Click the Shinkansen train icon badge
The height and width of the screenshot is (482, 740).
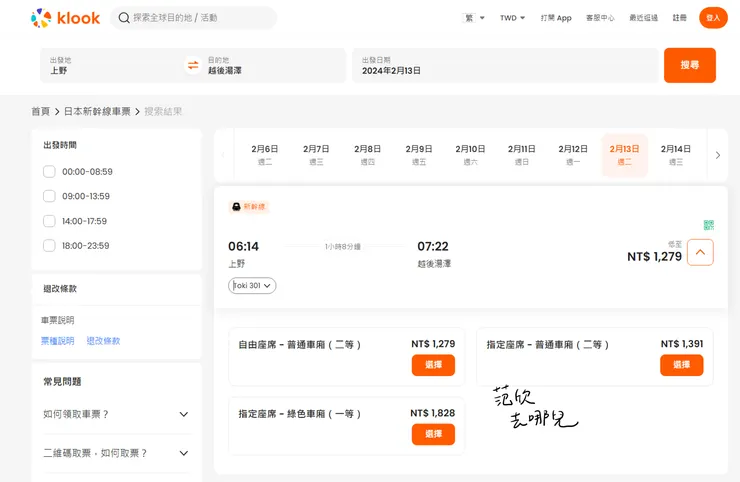pos(249,207)
